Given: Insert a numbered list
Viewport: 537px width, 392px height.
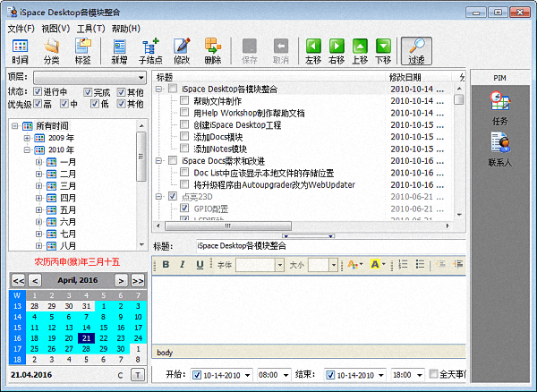Looking at the screenshot, I should point(404,264).
